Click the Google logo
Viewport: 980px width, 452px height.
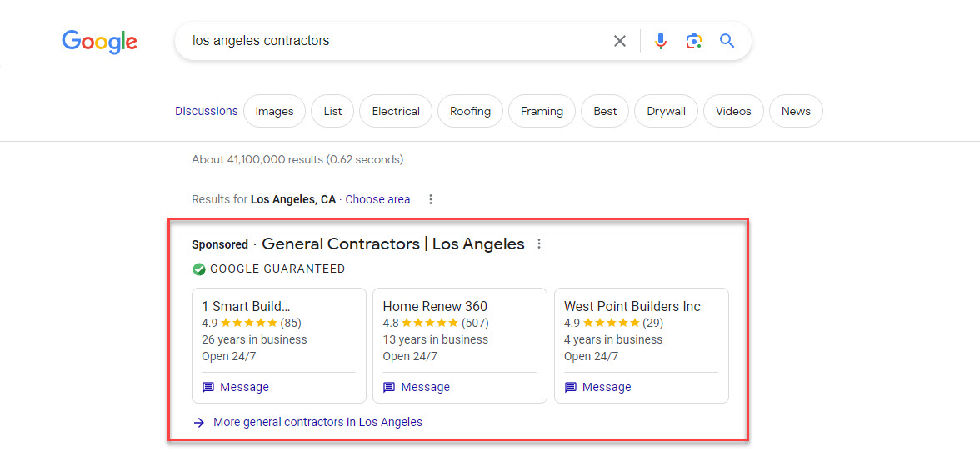[x=99, y=41]
